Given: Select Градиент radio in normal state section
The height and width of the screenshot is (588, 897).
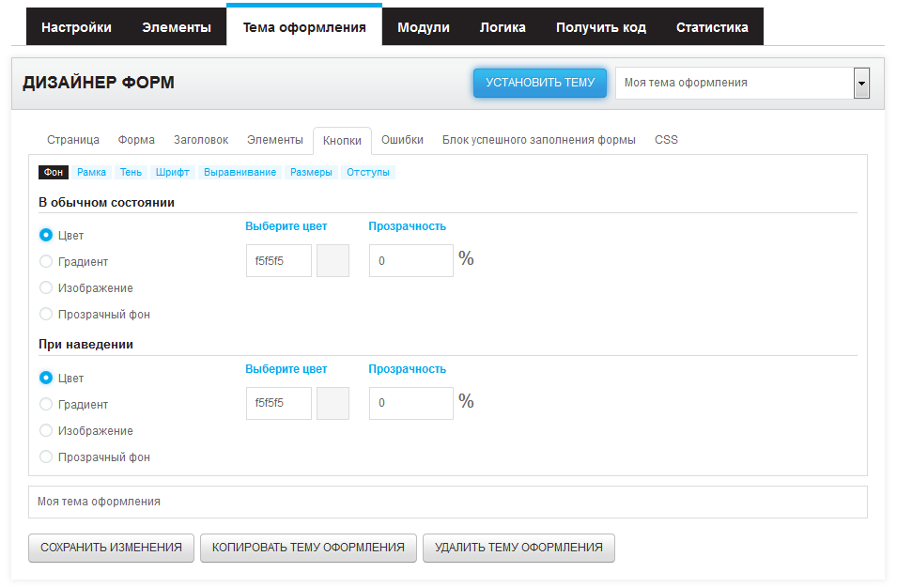Looking at the screenshot, I should pos(46,261).
